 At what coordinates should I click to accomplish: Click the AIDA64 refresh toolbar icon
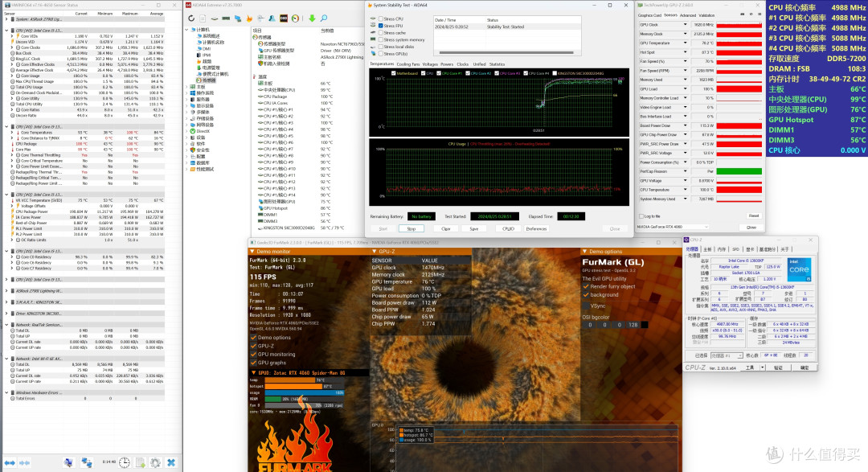pyautogui.click(x=191, y=18)
